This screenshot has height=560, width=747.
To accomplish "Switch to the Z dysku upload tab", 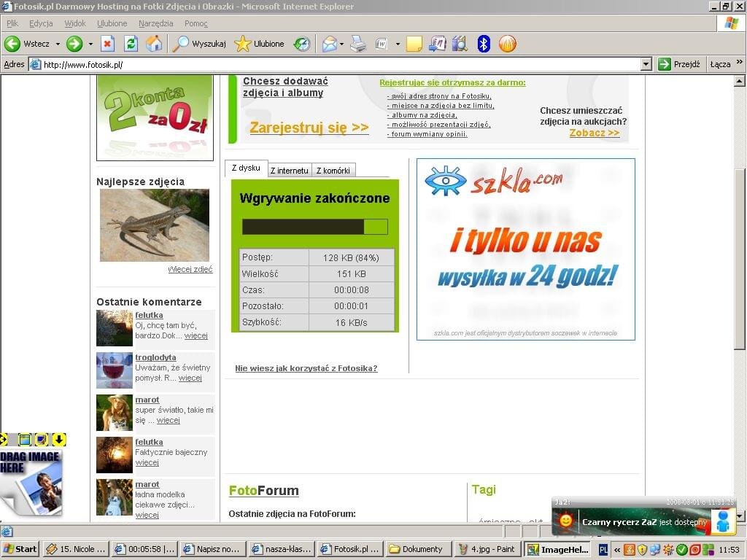I will pyautogui.click(x=246, y=168).
